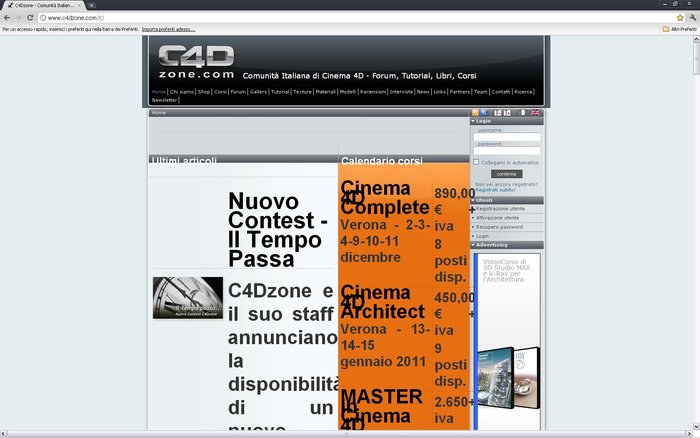Open the MASTER Cinema 4D course
This screenshot has width=700, height=438.
tap(381, 409)
